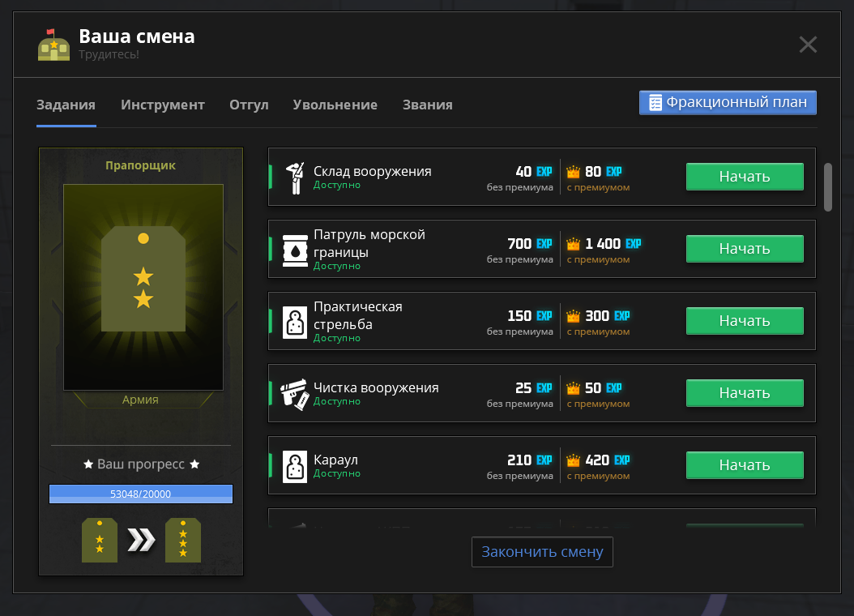
Task: Click the pistol icon for Чистка вооружения
Action: pos(294,395)
